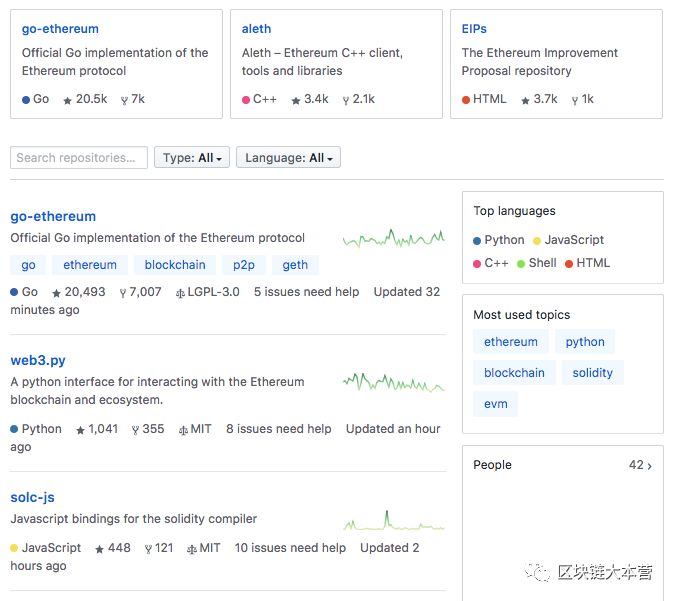Click the star count icon for web3.py
Viewport: 674px width, 601px height.
click(80, 430)
